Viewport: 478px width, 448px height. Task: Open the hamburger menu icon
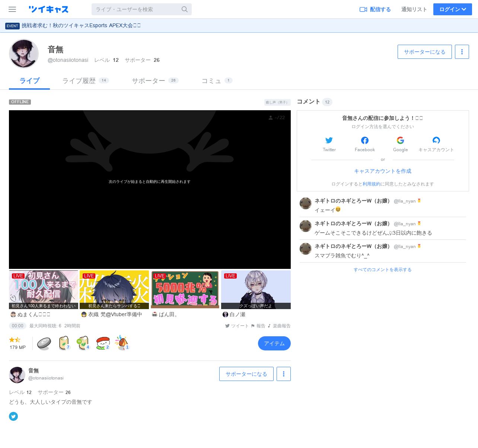12,9
